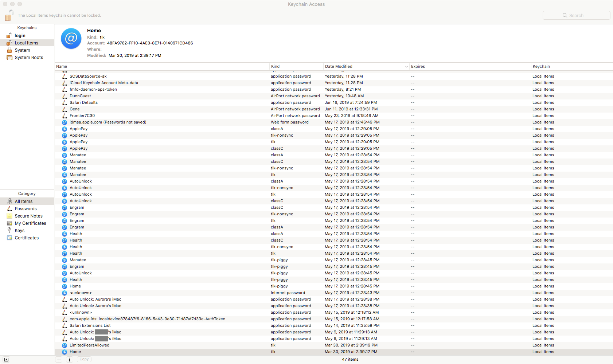Click the Search field
Image resolution: width=613 pixels, height=364 pixels.
(x=576, y=15)
